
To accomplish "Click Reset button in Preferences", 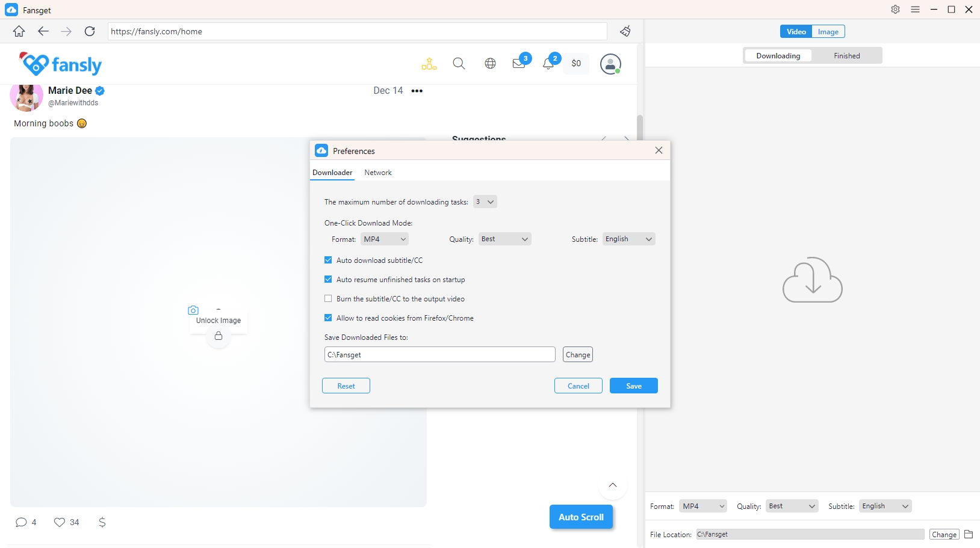I will (346, 386).
